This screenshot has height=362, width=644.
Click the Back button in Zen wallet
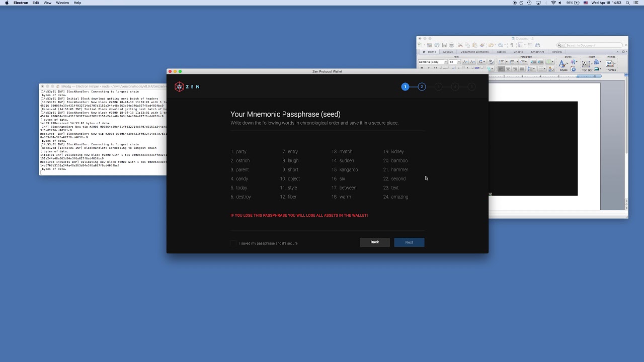[375, 242]
